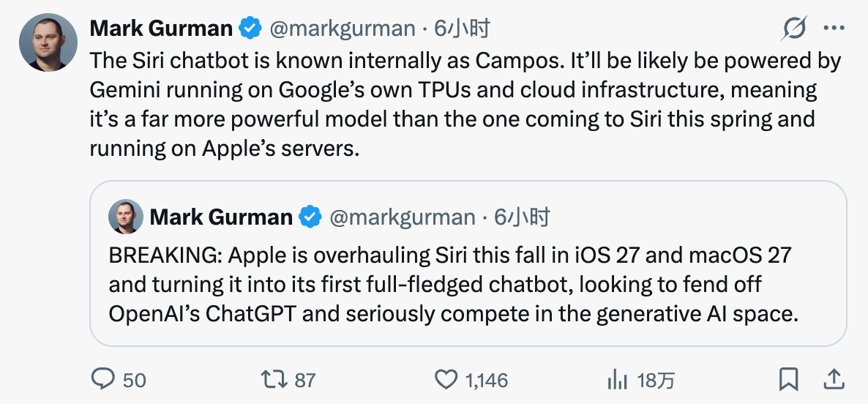Open Mark Gurman's name in the main tweet
Viewport: 868px width, 404px height.
pyautogui.click(x=161, y=29)
